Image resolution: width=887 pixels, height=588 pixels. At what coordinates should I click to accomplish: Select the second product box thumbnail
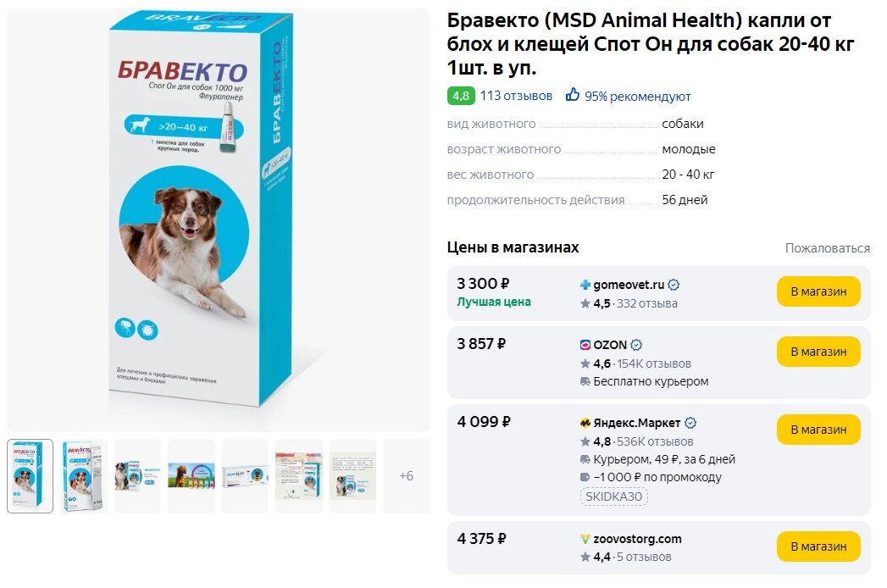tap(84, 476)
